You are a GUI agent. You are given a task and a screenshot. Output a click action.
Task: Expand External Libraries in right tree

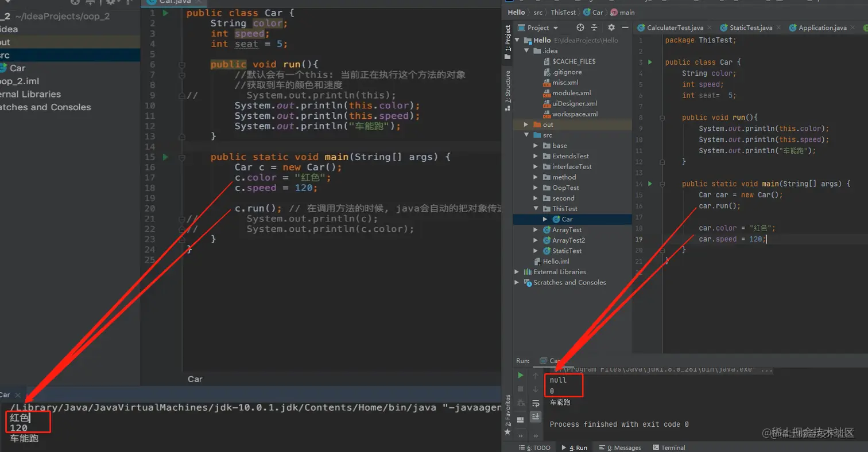(x=517, y=272)
